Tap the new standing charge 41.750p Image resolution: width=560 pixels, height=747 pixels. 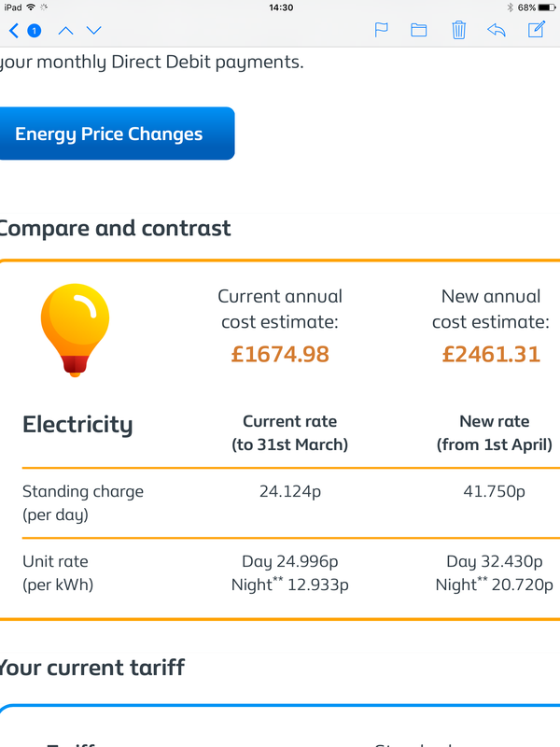(x=495, y=491)
